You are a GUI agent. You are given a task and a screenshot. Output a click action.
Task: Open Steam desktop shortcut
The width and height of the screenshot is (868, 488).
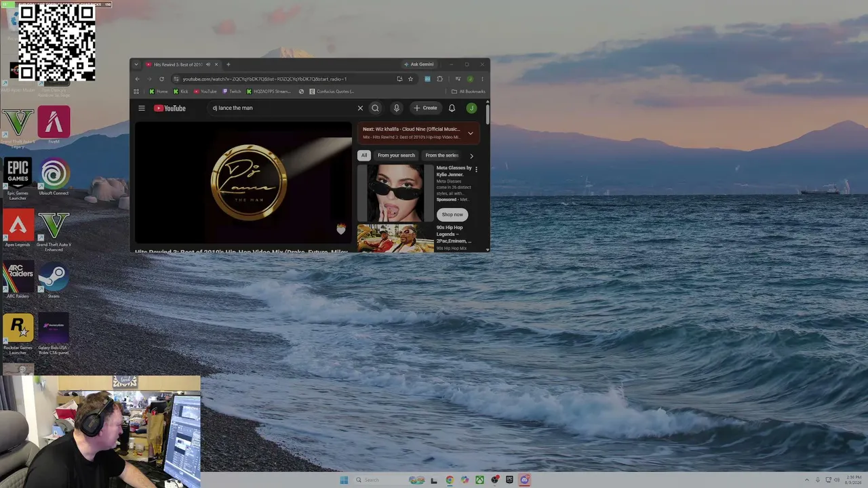[54, 281]
